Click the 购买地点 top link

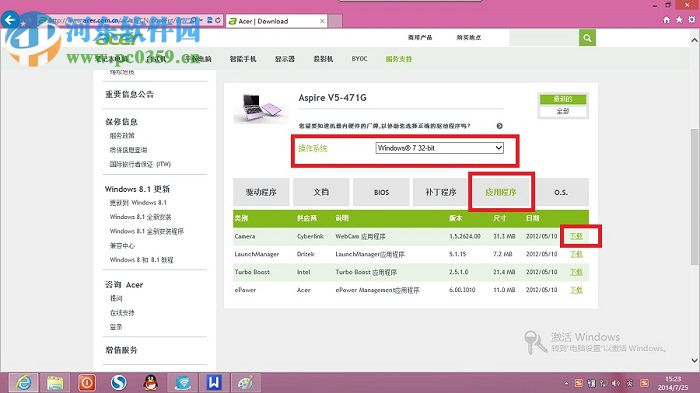(469, 38)
